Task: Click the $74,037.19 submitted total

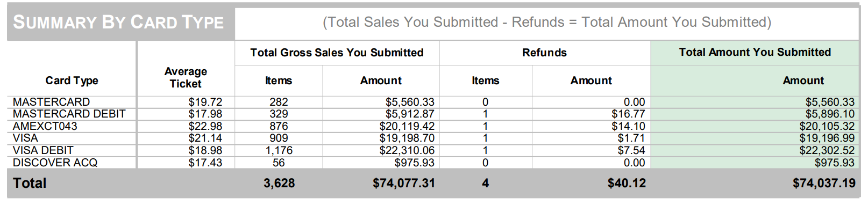Action: pos(824,183)
